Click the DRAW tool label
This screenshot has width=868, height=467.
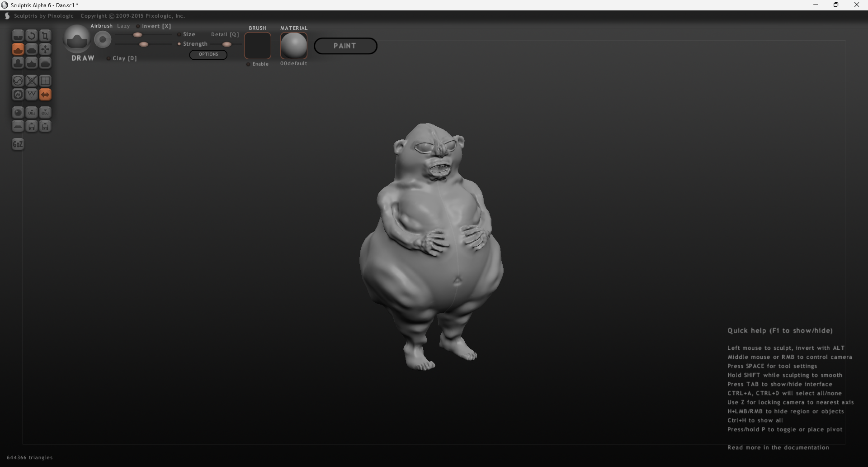[x=83, y=58]
